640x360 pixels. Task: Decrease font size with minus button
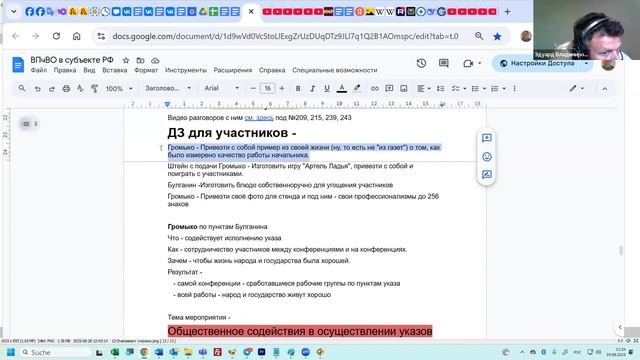[253, 88]
